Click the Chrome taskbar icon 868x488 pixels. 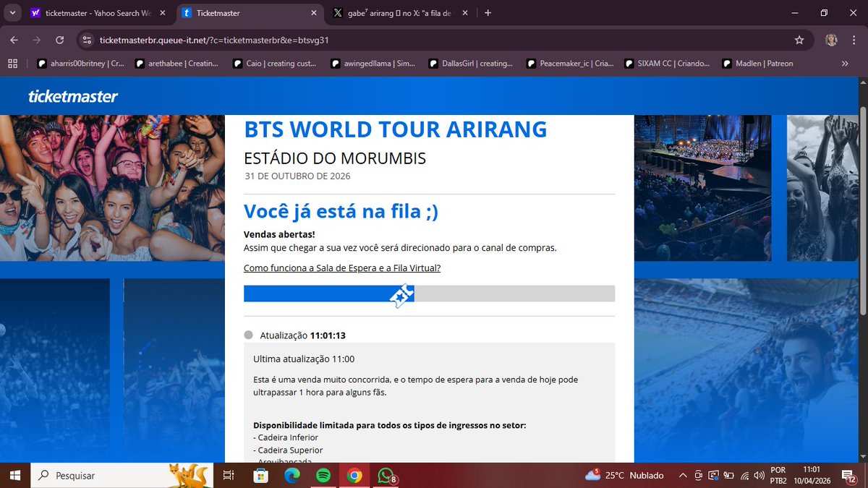click(354, 475)
